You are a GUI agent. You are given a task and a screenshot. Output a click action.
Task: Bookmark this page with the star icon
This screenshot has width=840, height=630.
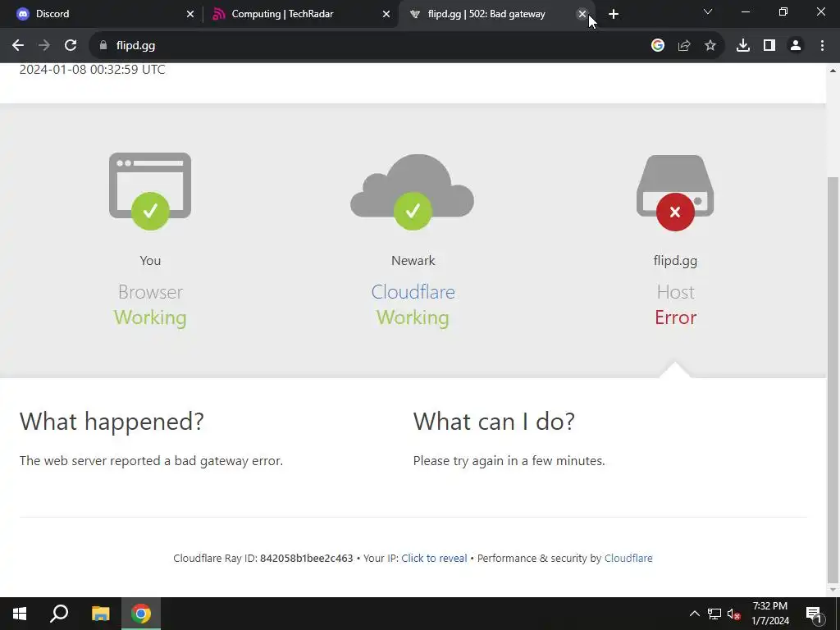tap(710, 46)
